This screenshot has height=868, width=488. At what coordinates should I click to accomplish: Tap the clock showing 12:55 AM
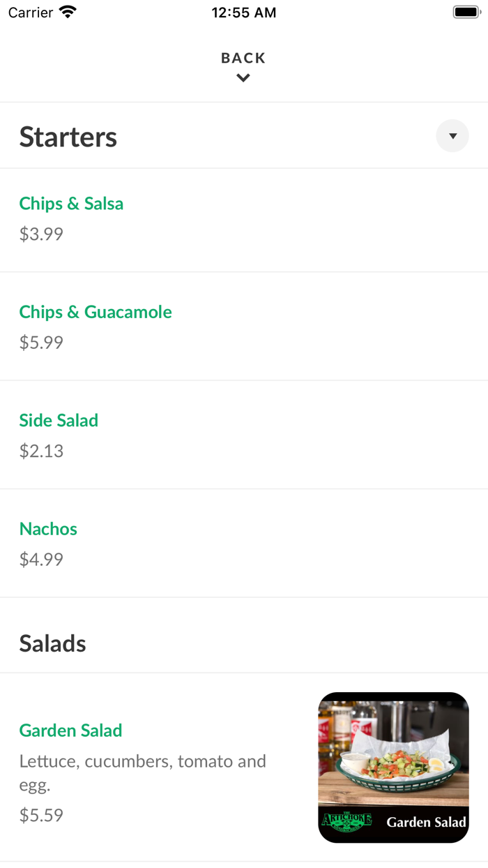(244, 12)
